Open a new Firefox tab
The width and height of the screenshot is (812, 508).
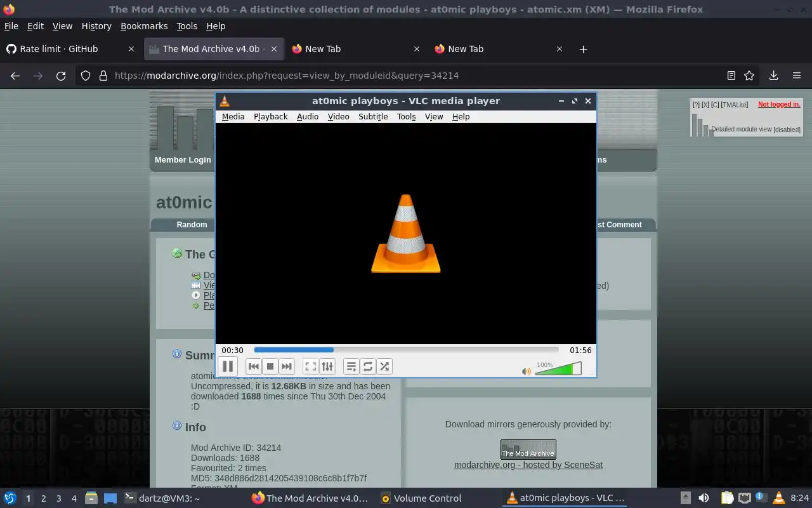pyautogui.click(x=583, y=49)
